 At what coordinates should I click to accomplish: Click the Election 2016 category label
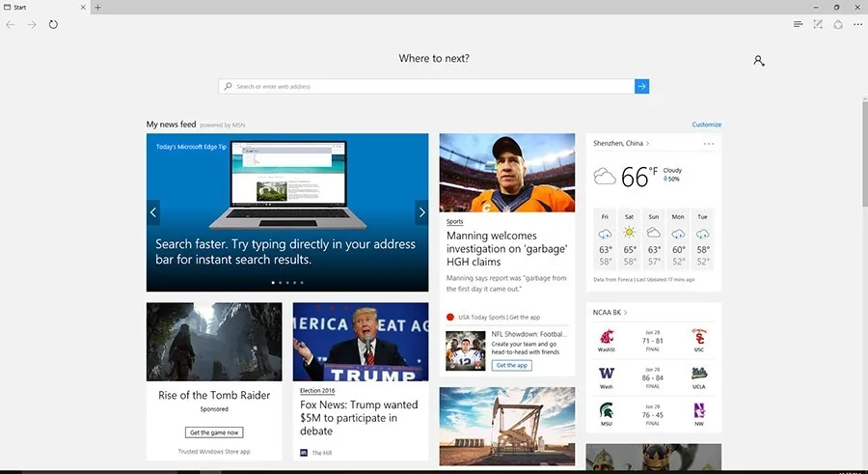(x=317, y=391)
